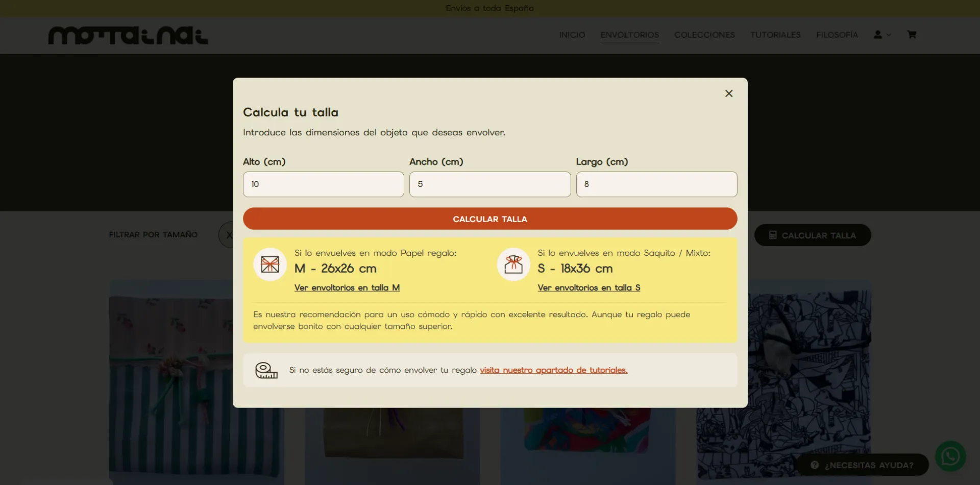The height and width of the screenshot is (485, 980).
Task: Go to INICIO menu item
Action: pyautogui.click(x=572, y=35)
